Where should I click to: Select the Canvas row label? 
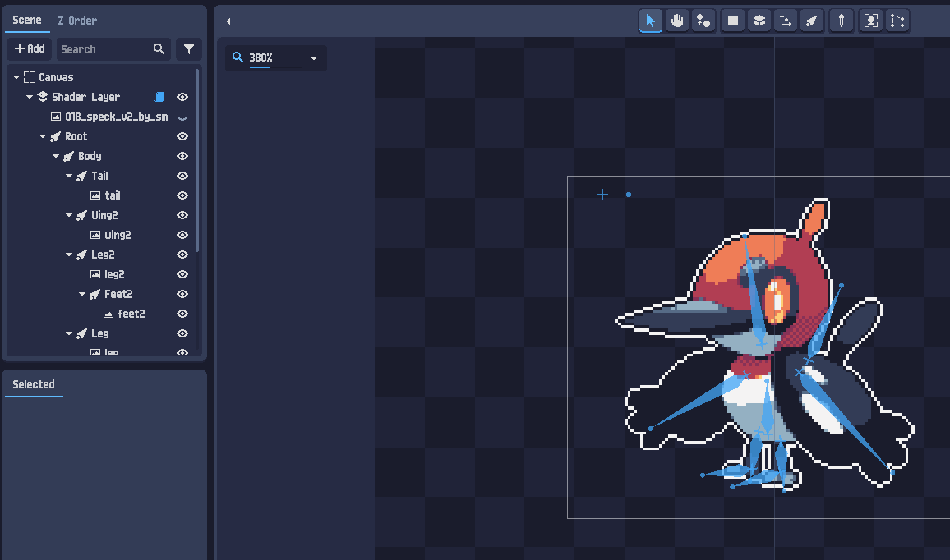(x=57, y=77)
